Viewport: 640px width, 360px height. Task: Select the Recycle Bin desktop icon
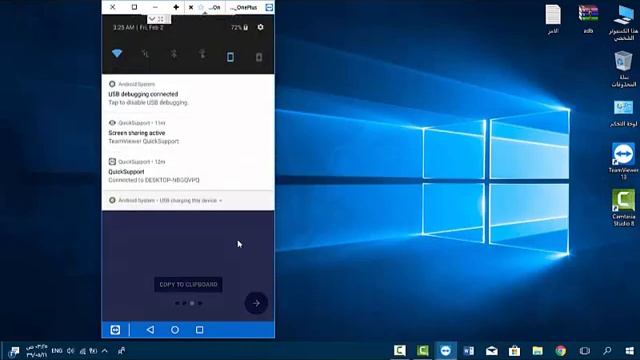pyautogui.click(x=624, y=69)
